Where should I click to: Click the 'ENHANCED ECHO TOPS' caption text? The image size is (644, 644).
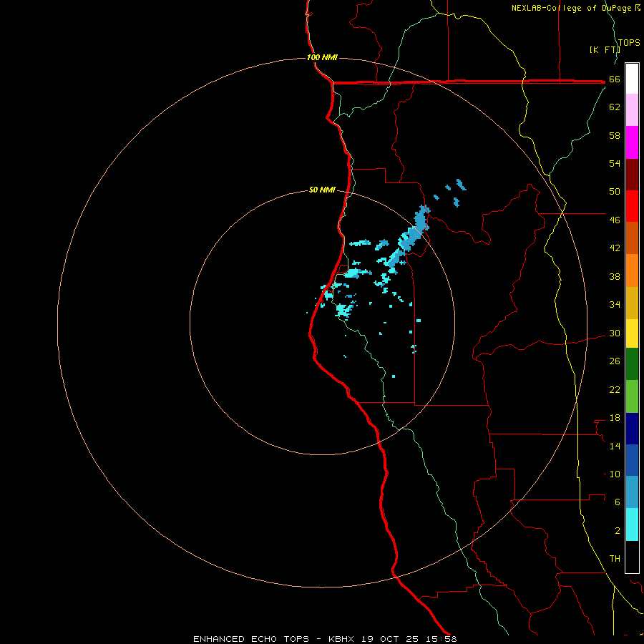251,639
